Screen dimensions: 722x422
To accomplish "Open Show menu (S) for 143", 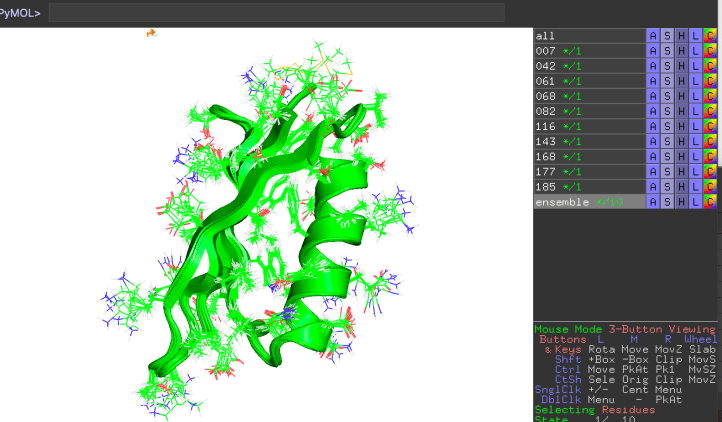I will pyautogui.click(x=667, y=141).
